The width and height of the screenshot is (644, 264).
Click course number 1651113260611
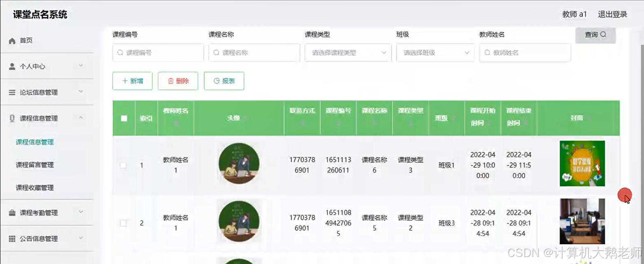(x=338, y=165)
